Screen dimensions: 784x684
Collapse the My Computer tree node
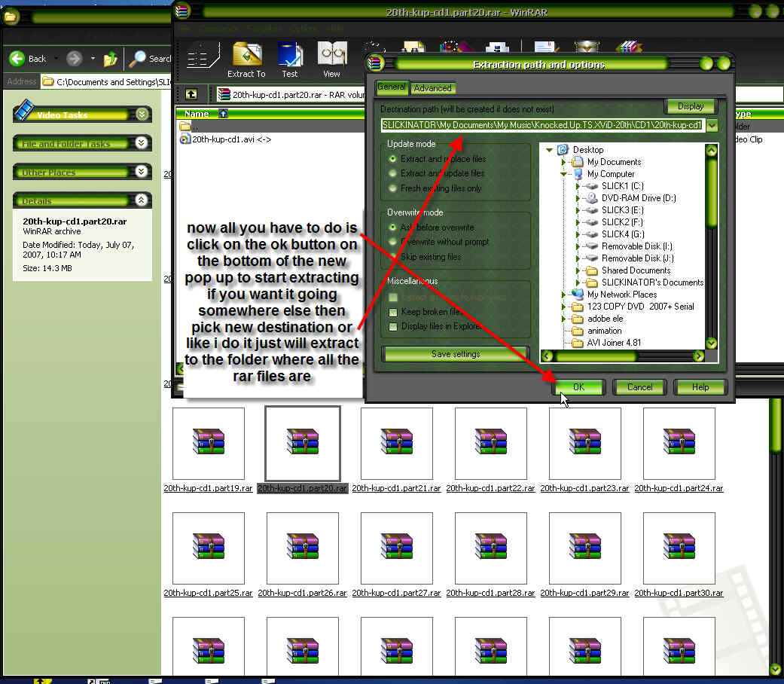563,174
